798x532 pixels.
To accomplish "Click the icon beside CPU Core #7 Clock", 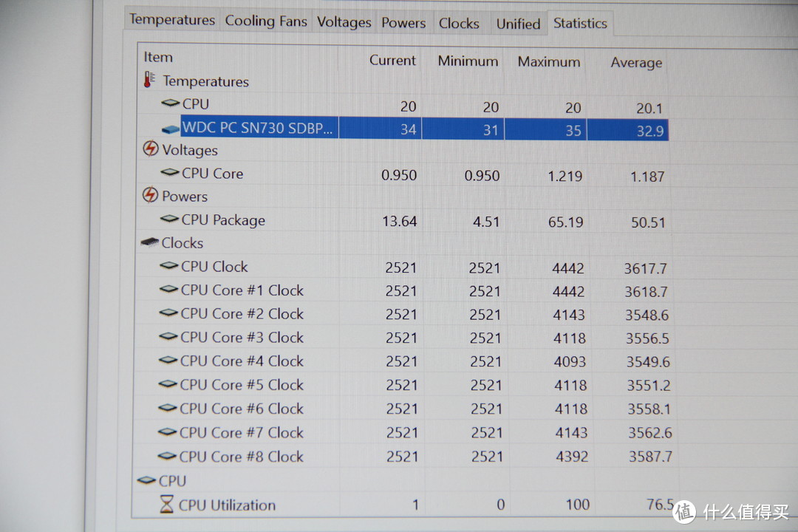I will [168, 432].
